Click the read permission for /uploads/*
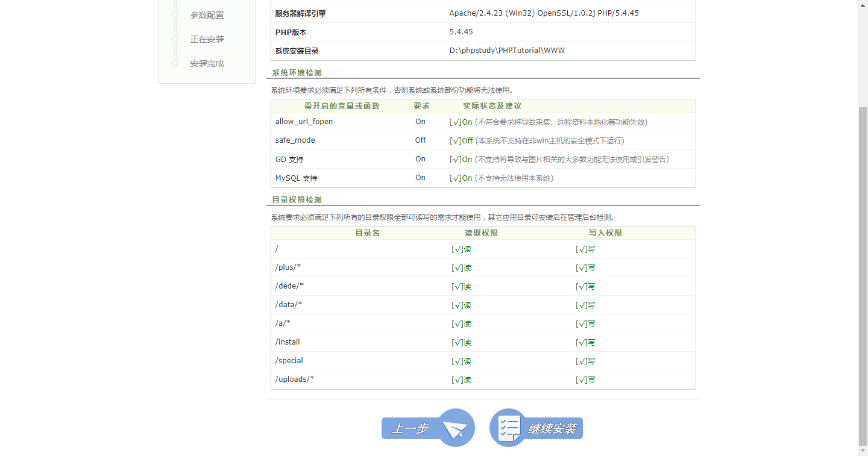This screenshot has width=868, height=456. pyautogui.click(x=461, y=379)
